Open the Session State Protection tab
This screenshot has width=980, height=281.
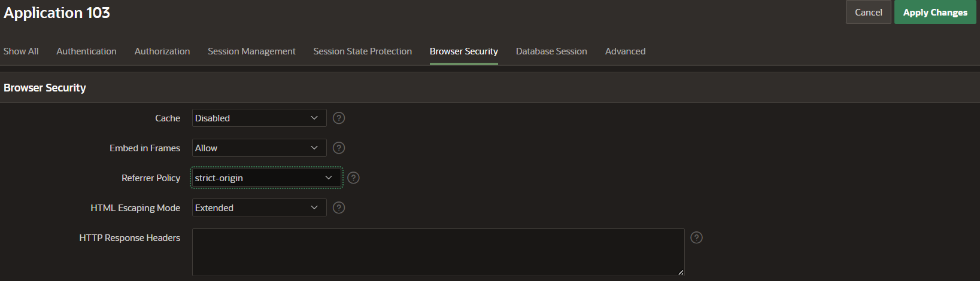pyautogui.click(x=363, y=51)
